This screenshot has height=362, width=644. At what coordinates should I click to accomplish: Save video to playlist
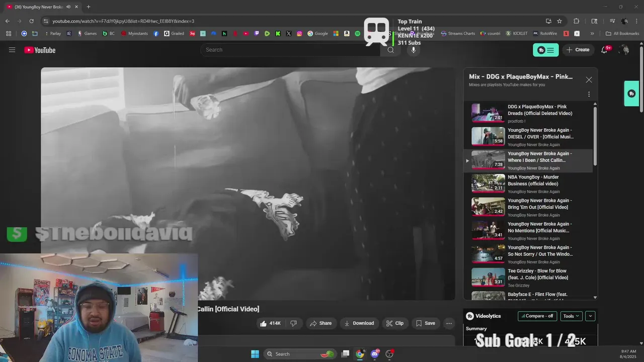tap(426, 323)
